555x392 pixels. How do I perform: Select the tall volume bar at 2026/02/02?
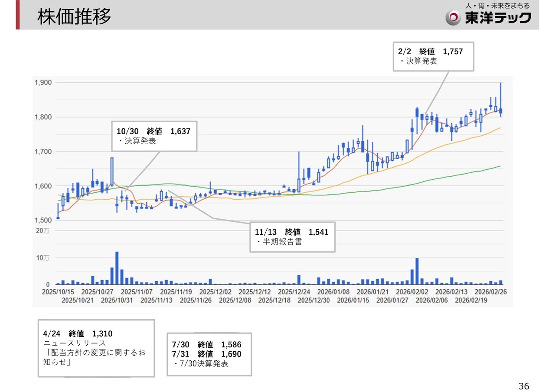(x=417, y=271)
